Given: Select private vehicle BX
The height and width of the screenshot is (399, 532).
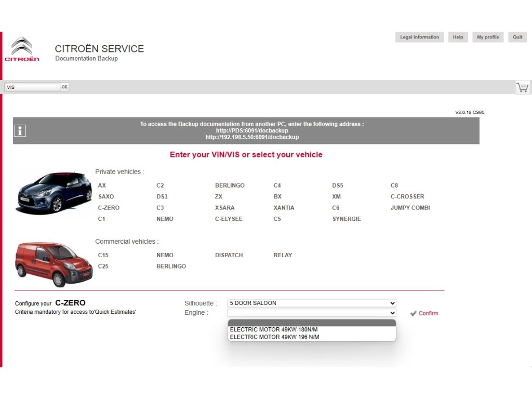Looking at the screenshot, I should click(277, 196).
